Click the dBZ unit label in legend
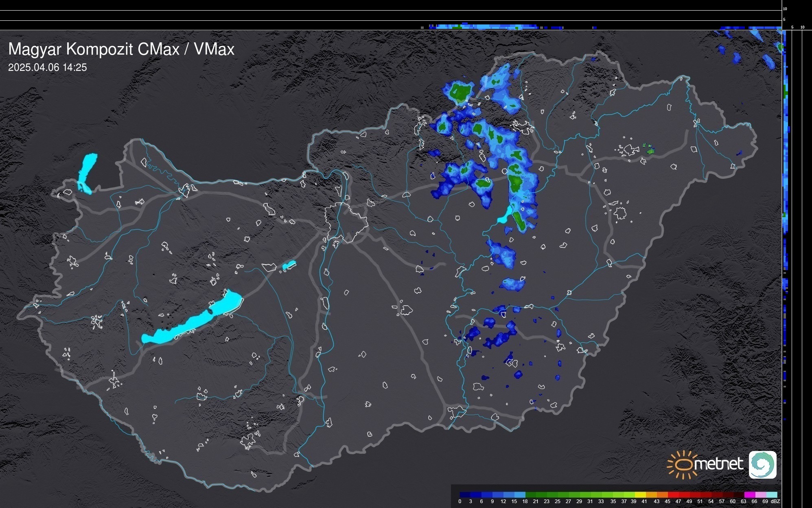Viewport: 812px width, 508px height. [x=775, y=501]
